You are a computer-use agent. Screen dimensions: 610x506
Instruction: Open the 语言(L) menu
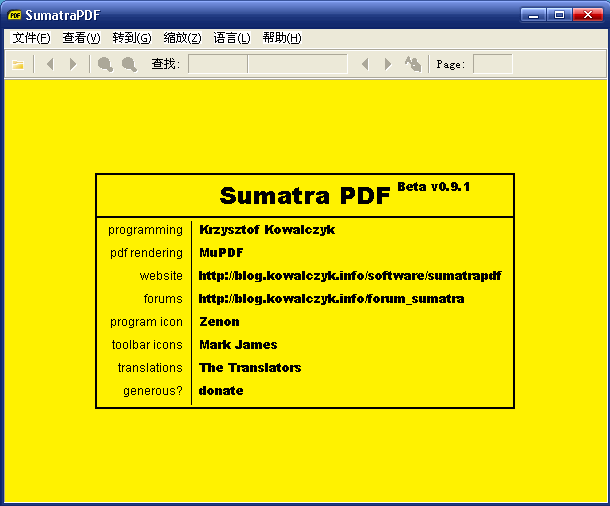tap(232, 38)
